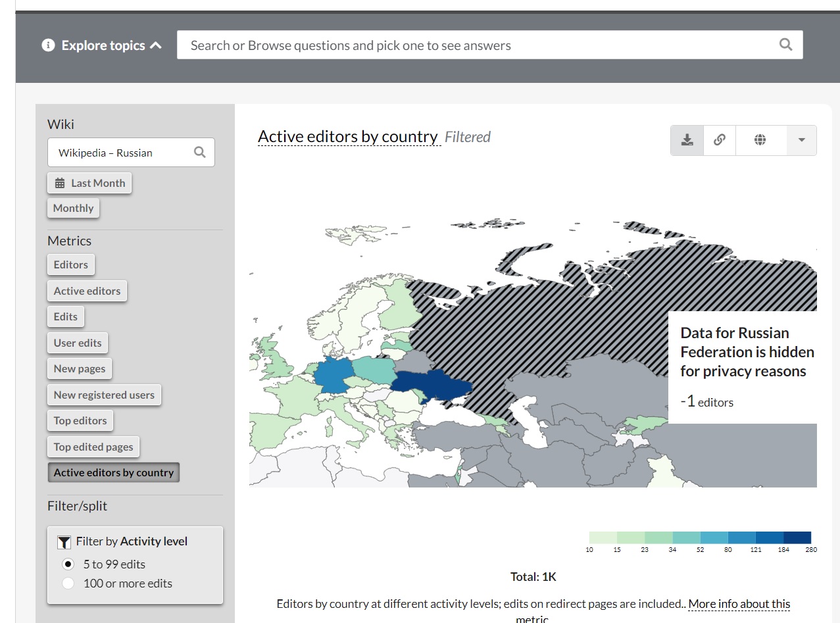This screenshot has height=623, width=840.
Task: Click the Active editors by country title
Action: click(348, 137)
